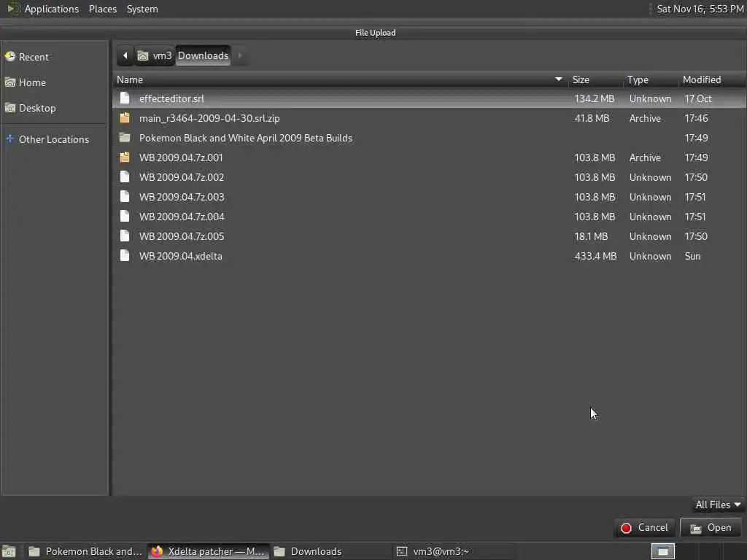Click the MATE logo icon beside Applications
The width and height of the screenshot is (747, 560).
tap(13, 9)
